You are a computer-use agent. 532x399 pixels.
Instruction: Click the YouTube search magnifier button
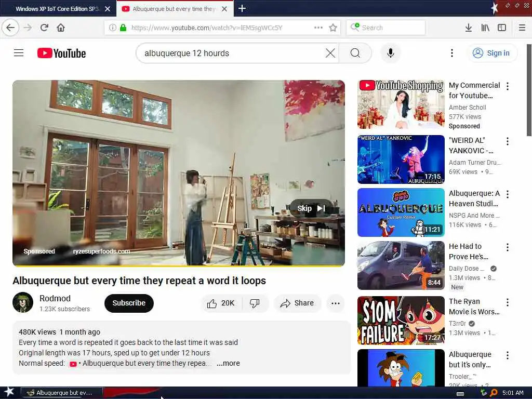tap(355, 53)
